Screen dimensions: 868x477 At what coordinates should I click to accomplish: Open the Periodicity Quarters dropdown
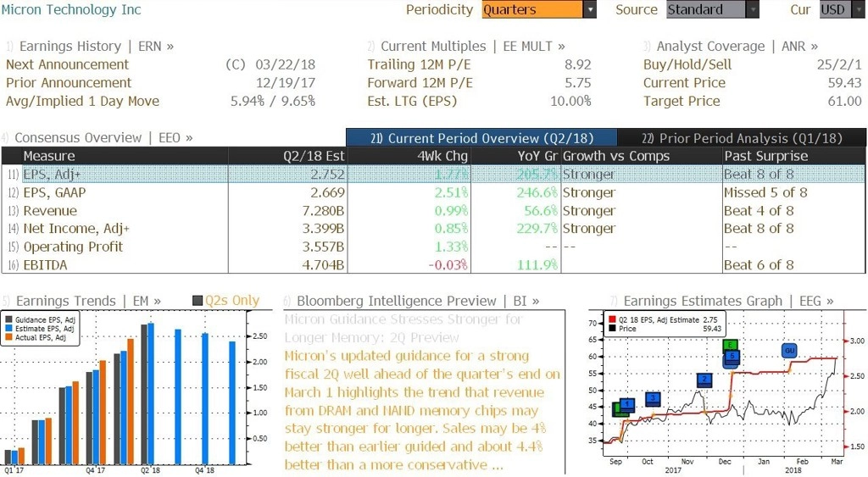click(539, 9)
